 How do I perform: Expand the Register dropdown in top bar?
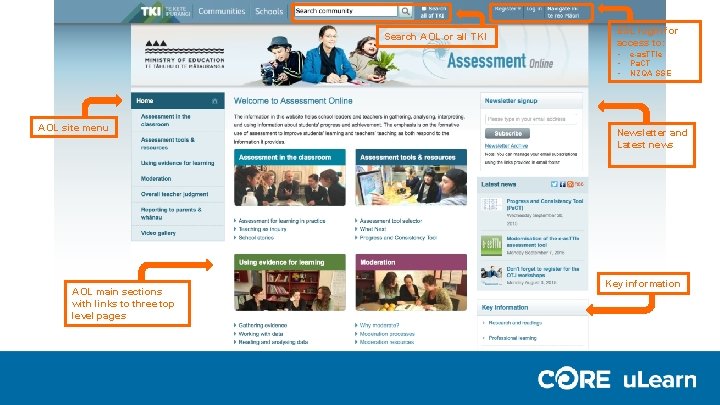pyautogui.click(x=508, y=9)
